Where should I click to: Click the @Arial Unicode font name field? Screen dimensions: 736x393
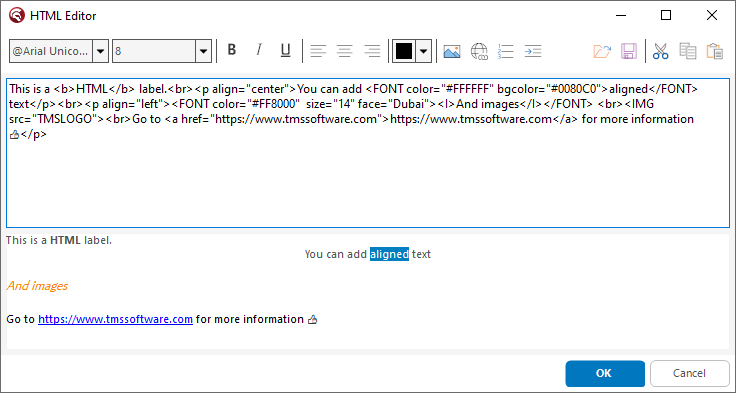(x=51, y=51)
